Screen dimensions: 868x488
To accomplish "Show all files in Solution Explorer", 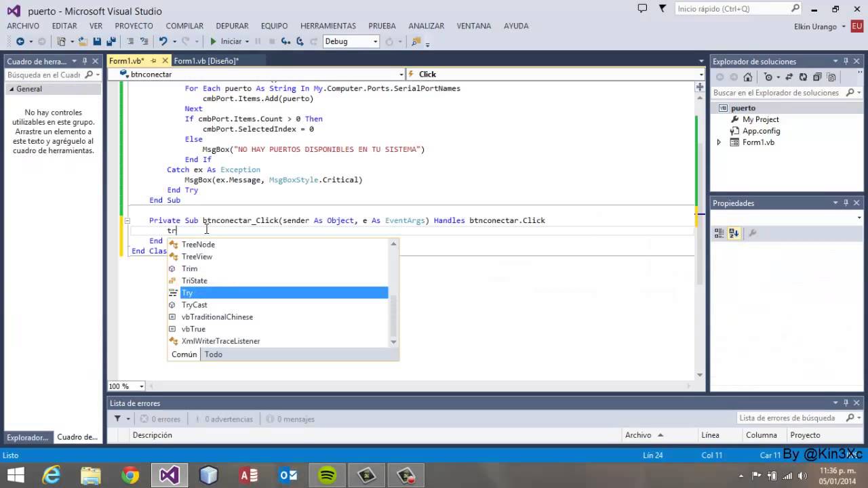I will coord(831,77).
